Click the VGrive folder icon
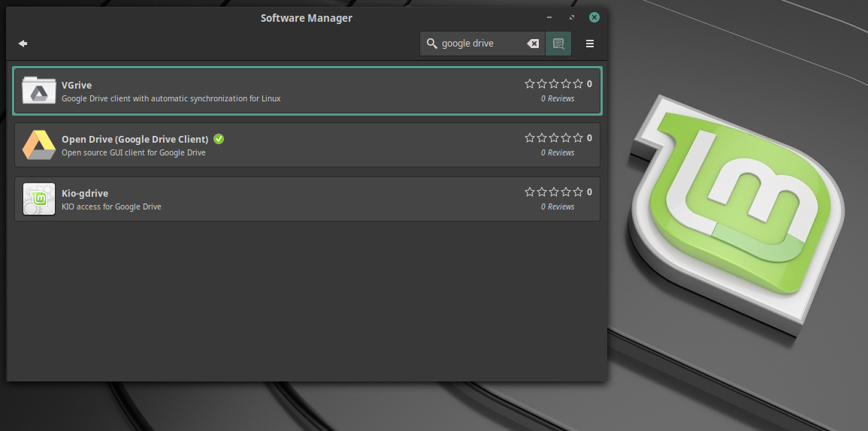Image resolution: width=868 pixels, height=431 pixels. pyautogui.click(x=39, y=90)
